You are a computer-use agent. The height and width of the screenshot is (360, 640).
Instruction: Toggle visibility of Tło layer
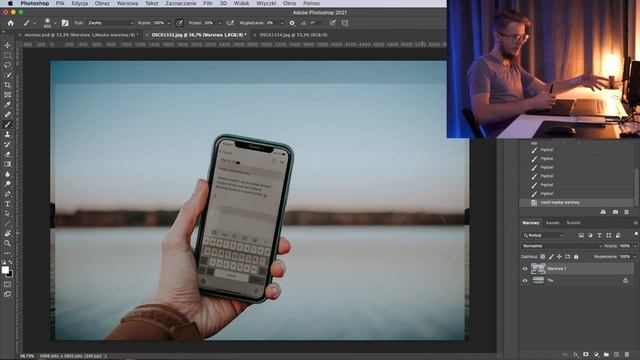click(525, 280)
